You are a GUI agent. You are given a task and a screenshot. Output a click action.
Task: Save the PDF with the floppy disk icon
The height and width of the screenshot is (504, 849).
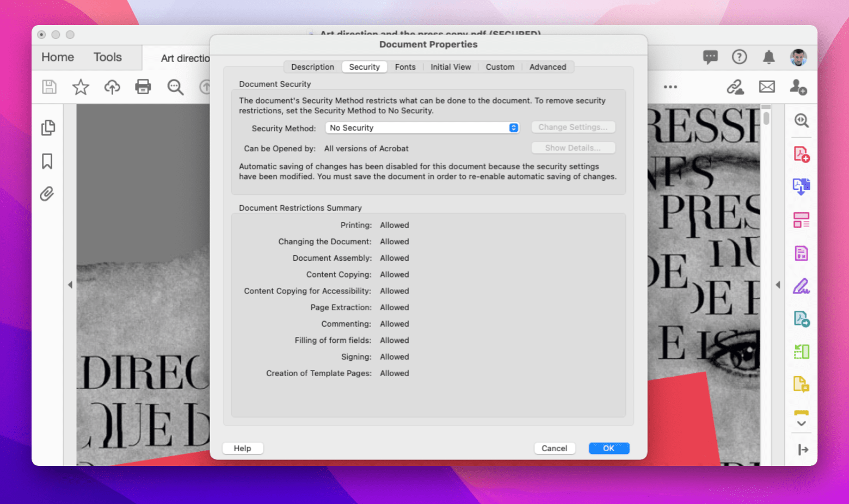(x=49, y=87)
